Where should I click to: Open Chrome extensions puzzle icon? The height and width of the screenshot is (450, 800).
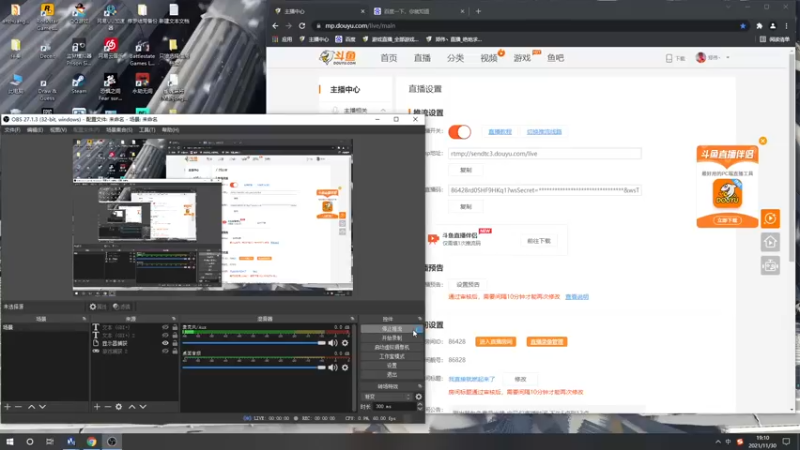pyautogui.click(x=759, y=26)
